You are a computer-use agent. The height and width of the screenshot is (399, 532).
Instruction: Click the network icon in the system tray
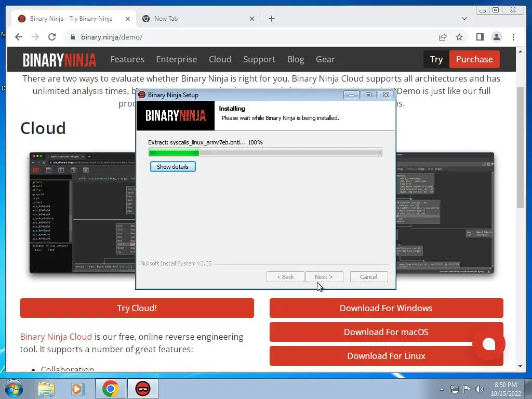tap(454, 389)
